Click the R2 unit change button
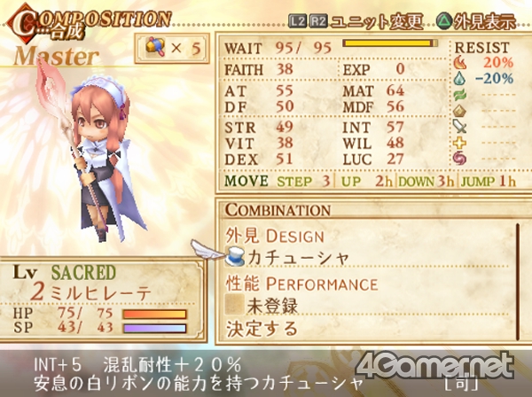532x397 pixels. (x=318, y=21)
